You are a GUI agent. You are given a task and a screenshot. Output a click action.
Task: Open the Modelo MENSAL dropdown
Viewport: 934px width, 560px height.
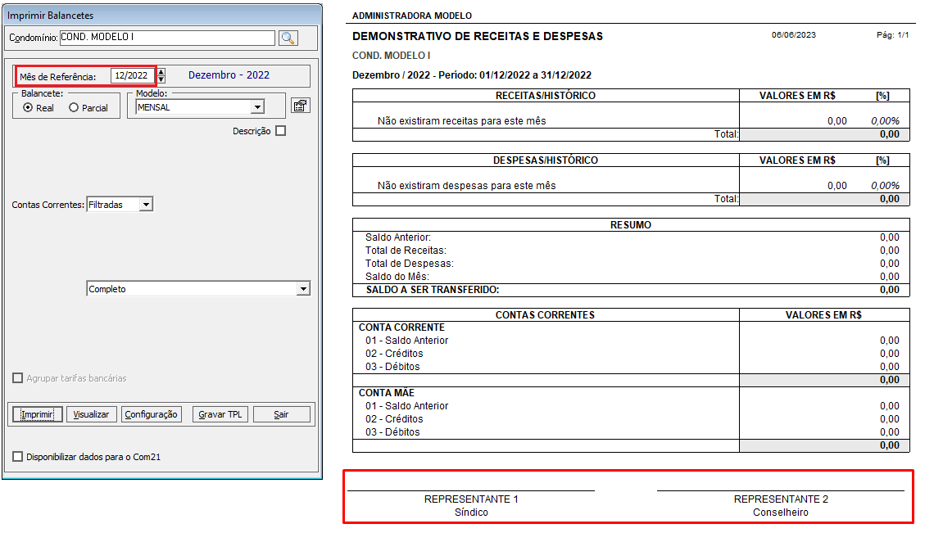[257, 108]
